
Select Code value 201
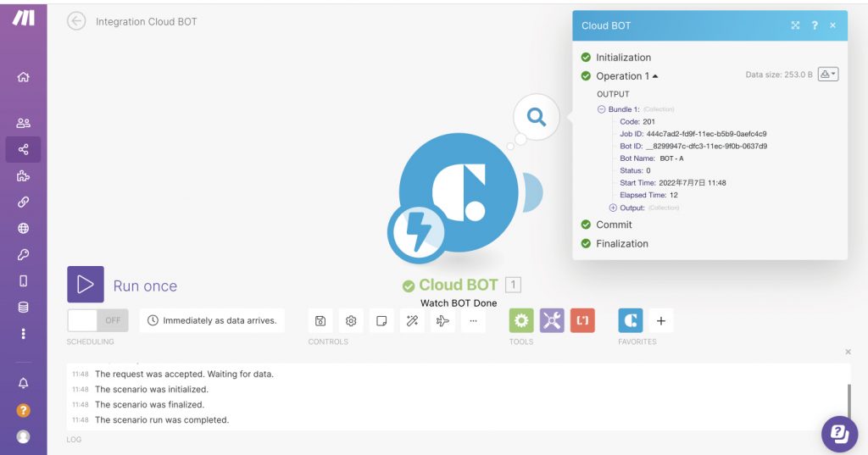tap(648, 122)
